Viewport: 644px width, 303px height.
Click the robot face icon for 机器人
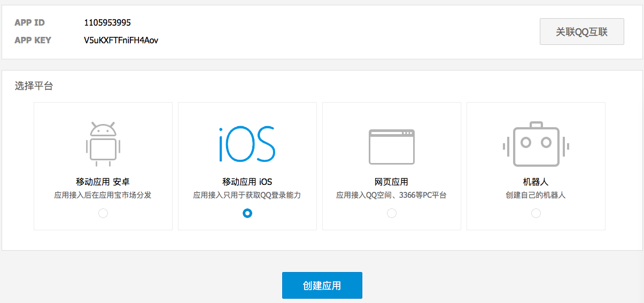point(536,144)
